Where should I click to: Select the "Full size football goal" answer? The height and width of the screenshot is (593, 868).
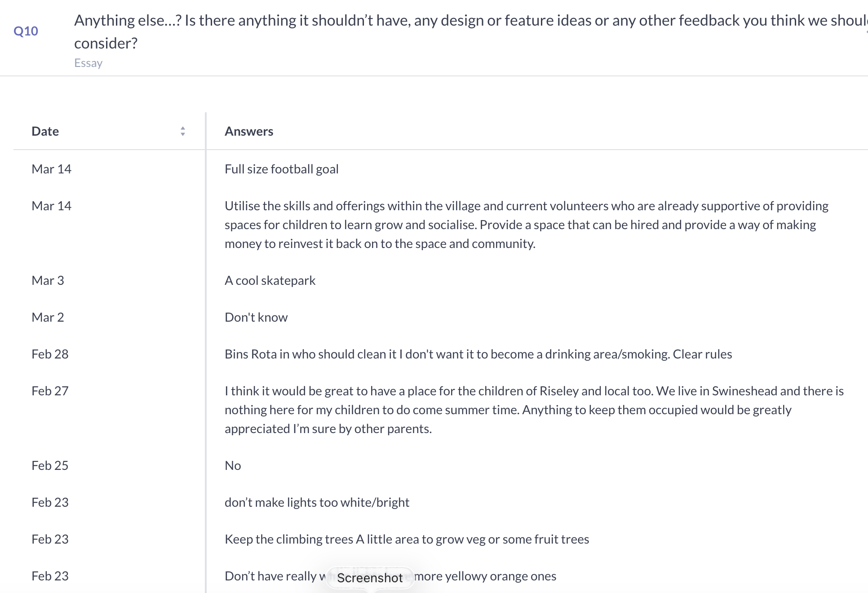pos(281,169)
